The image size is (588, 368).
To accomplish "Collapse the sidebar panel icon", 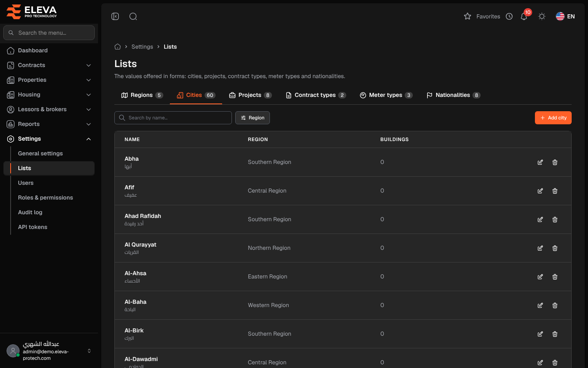I will click(x=115, y=16).
